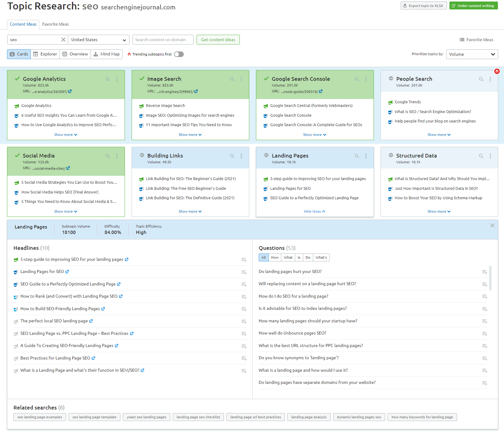The image size is (504, 432).
Task: Click the Search content on domain field
Action: point(163,40)
